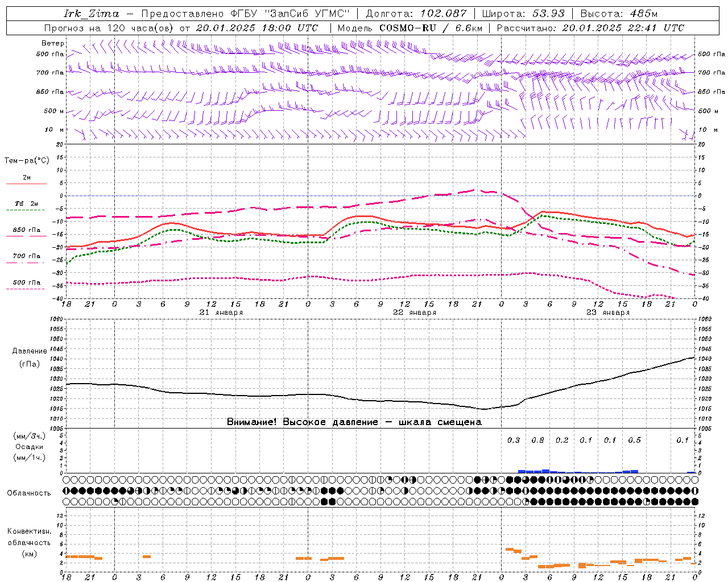Click the 850 гПа entry in the temperature legend
The image size is (728, 582).
tap(27, 230)
